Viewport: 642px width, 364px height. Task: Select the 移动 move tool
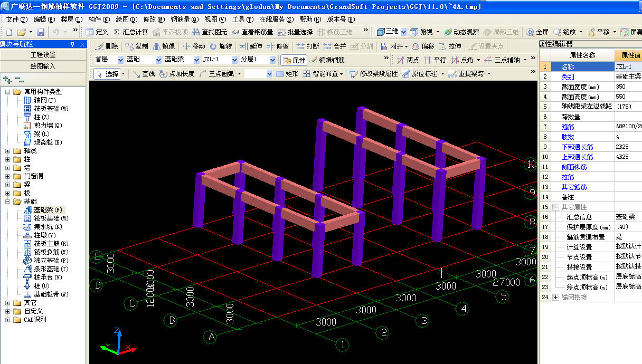193,46
